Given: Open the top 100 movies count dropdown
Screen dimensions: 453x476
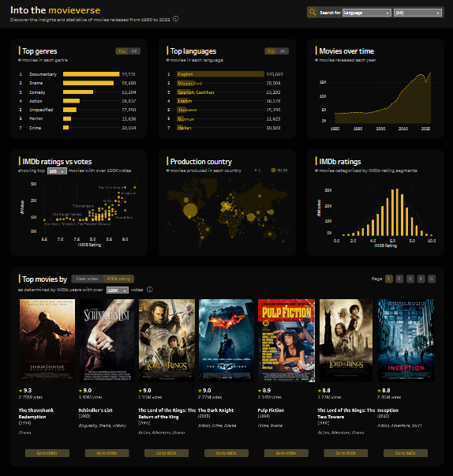Looking at the screenshot, I should pos(57,171).
